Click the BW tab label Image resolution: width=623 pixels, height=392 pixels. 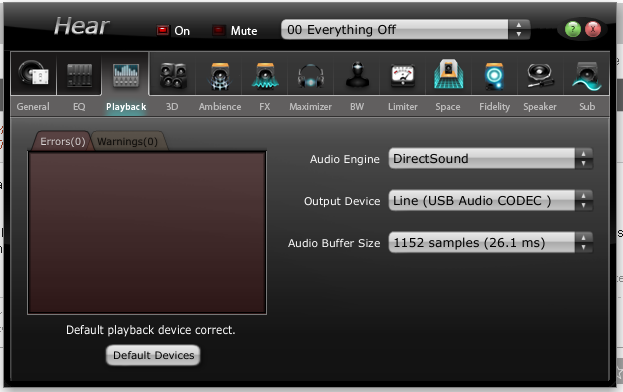coord(357,106)
